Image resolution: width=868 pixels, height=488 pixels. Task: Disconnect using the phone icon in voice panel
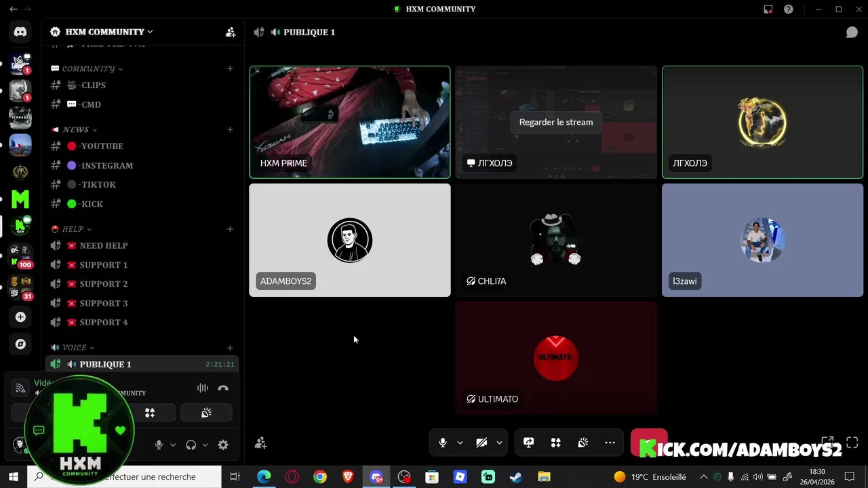coord(223,388)
